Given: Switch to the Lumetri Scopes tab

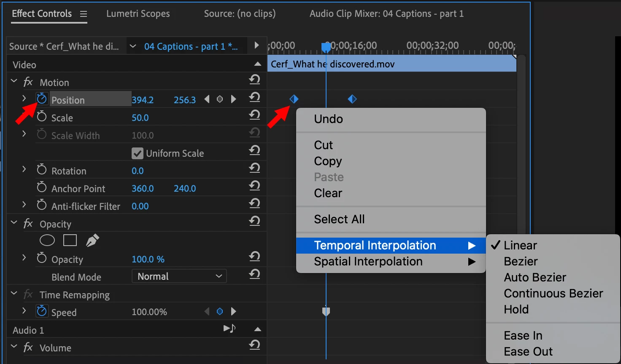Looking at the screenshot, I should 138,14.
